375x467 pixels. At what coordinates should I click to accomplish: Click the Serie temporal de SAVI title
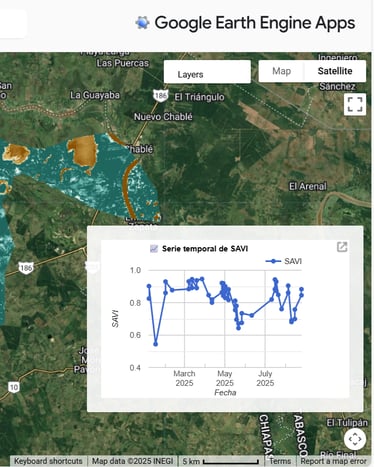coord(205,249)
